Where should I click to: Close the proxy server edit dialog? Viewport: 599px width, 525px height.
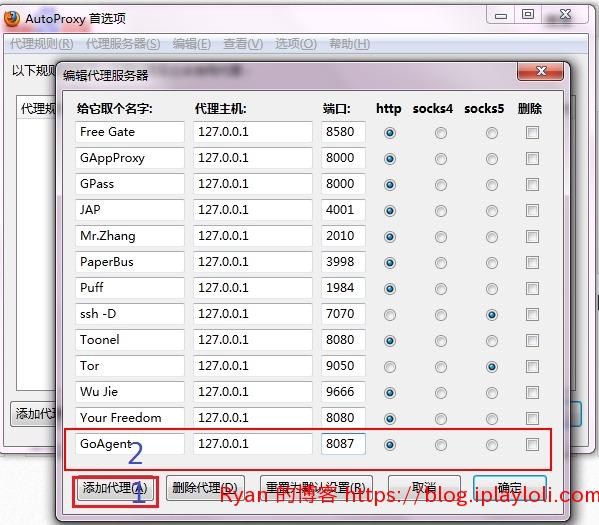(540, 71)
